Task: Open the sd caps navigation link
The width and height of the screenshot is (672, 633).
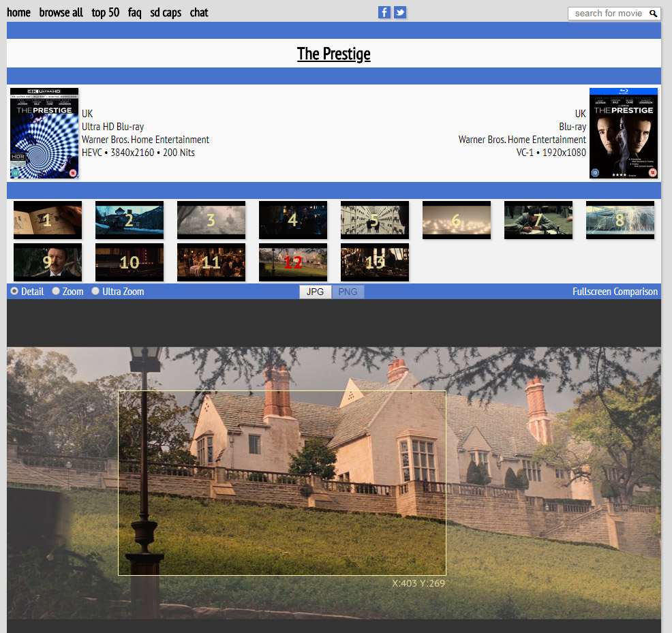Action: point(166,13)
